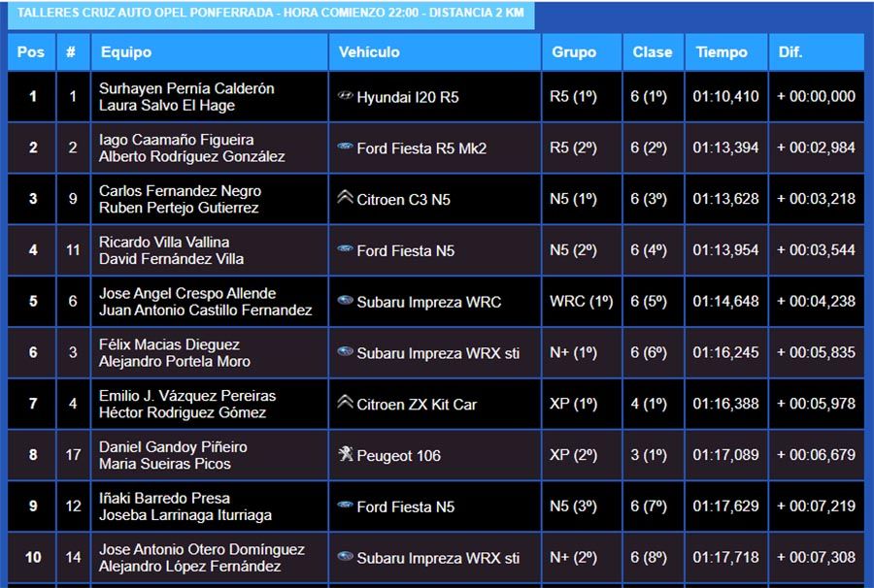The image size is (874, 588).
Task: Click the Ford logo beside Fiesta R5 Mk2
Action: point(345,147)
